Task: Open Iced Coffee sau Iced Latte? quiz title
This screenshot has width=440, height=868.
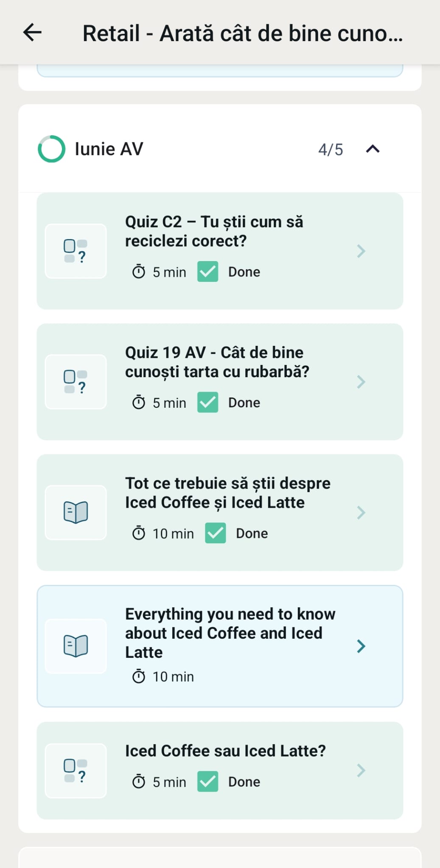Action: [225, 751]
